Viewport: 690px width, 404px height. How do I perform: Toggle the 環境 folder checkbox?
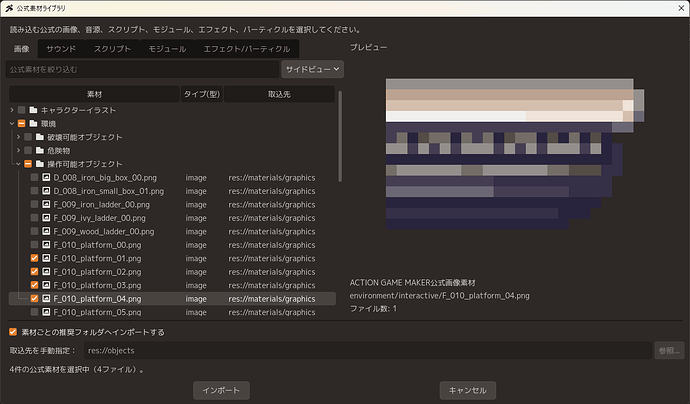pos(22,124)
